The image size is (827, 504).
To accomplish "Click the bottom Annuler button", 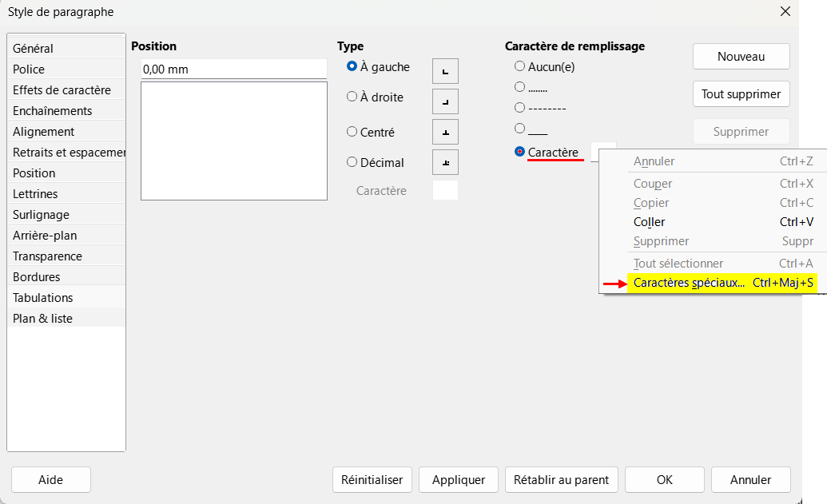I will 750,480.
